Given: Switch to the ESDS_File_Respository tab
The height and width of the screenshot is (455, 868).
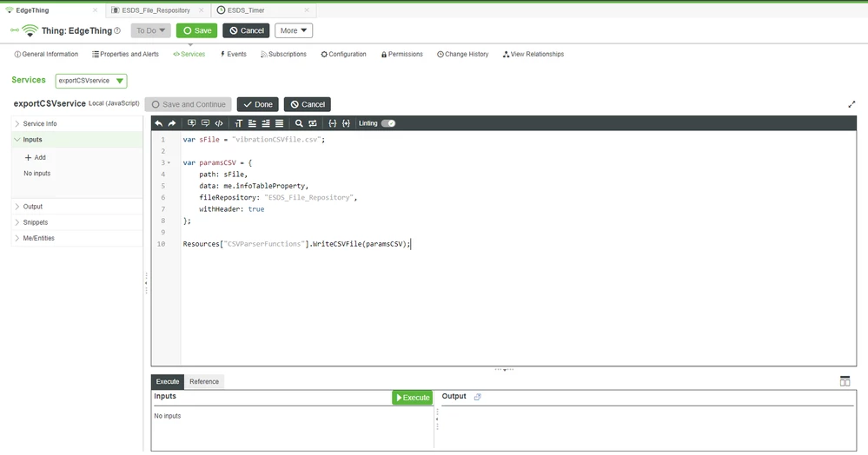Looking at the screenshot, I should coord(156,10).
